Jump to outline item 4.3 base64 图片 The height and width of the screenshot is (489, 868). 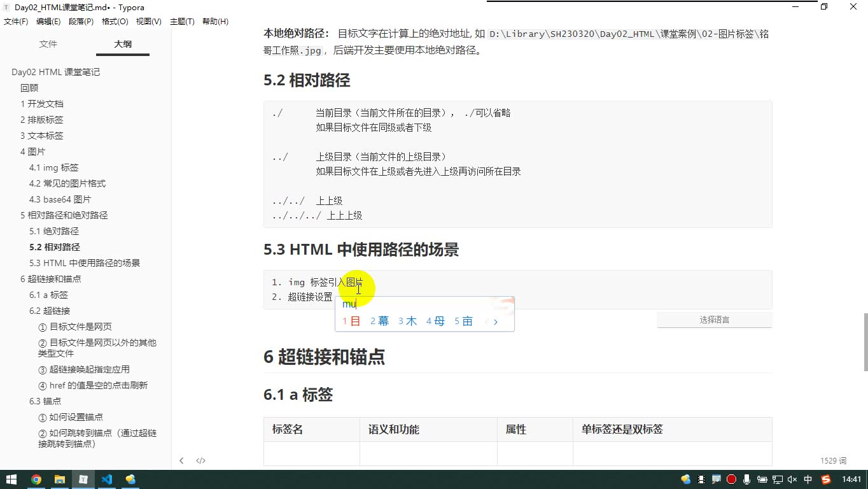pos(60,199)
